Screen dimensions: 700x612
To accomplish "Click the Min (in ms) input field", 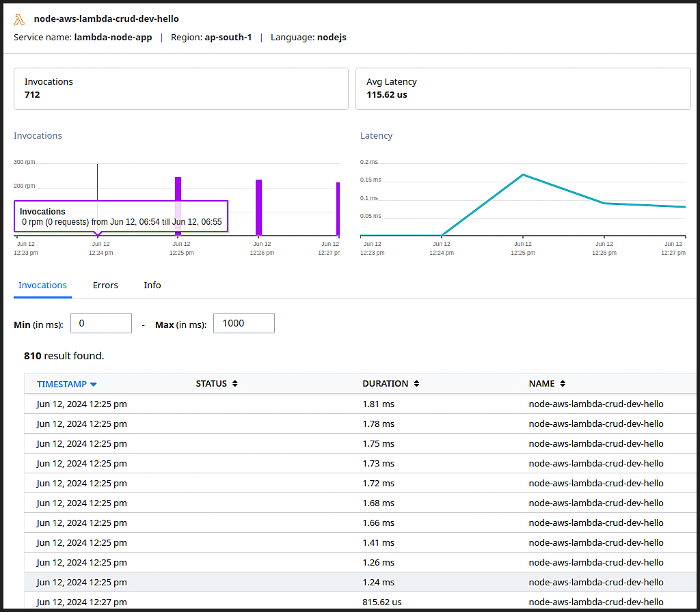I will click(x=101, y=323).
